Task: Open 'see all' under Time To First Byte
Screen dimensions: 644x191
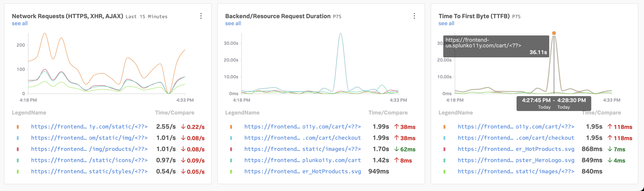Action: tap(446, 24)
